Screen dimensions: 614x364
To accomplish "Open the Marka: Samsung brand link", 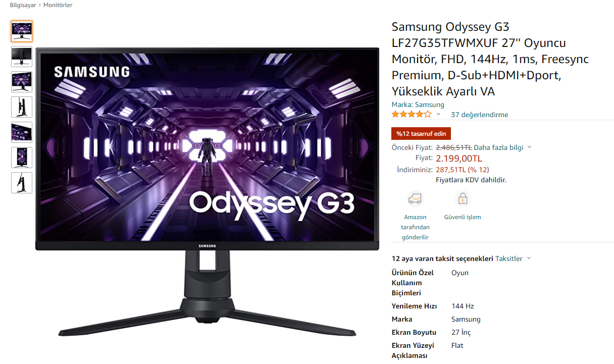I will tap(418, 105).
